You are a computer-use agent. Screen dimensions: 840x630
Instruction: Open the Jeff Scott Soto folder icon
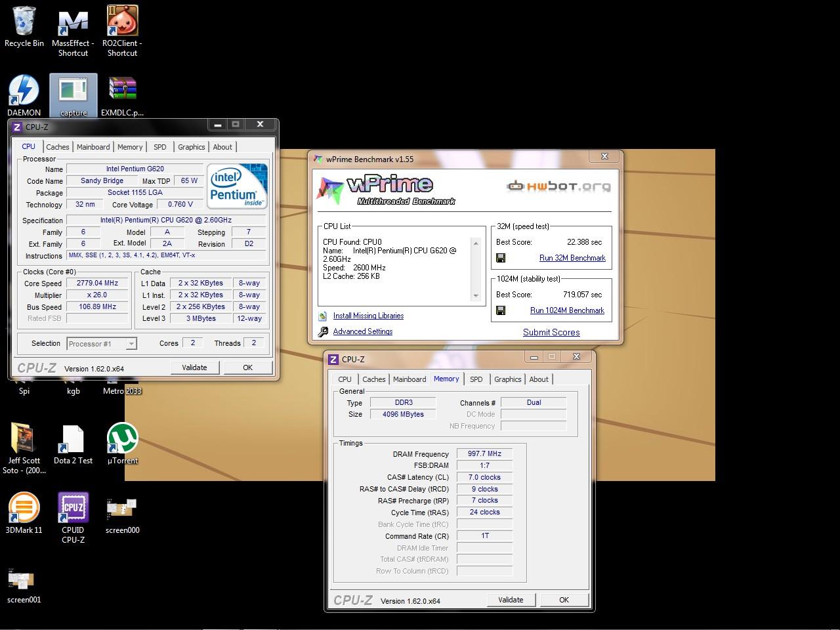coord(24,449)
